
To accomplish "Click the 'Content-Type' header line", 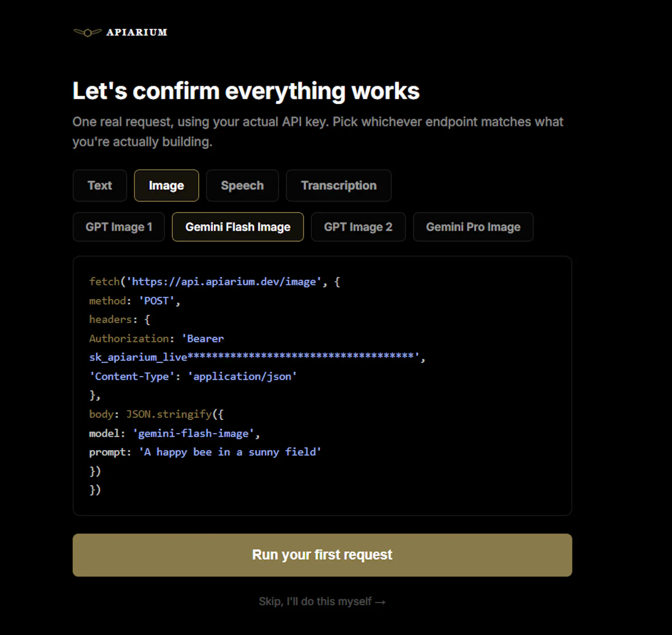I will click(x=193, y=376).
